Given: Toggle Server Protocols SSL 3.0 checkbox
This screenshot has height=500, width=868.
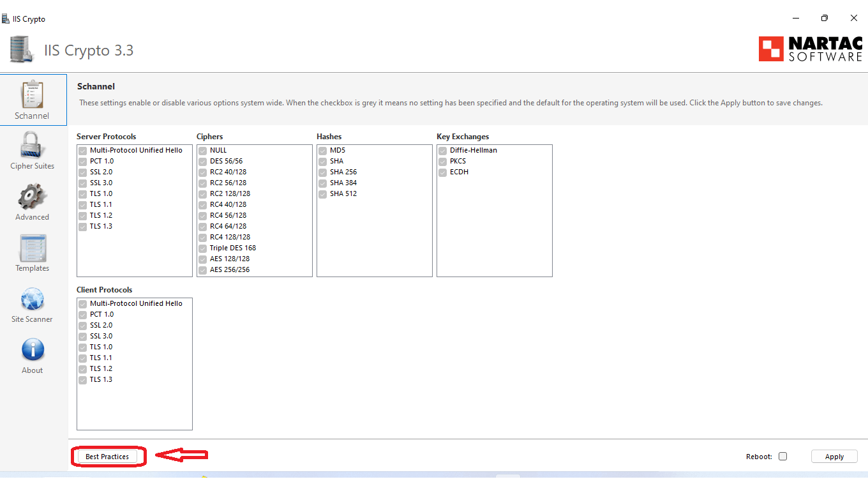Looking at the screenshot, I should coord(82,183).
